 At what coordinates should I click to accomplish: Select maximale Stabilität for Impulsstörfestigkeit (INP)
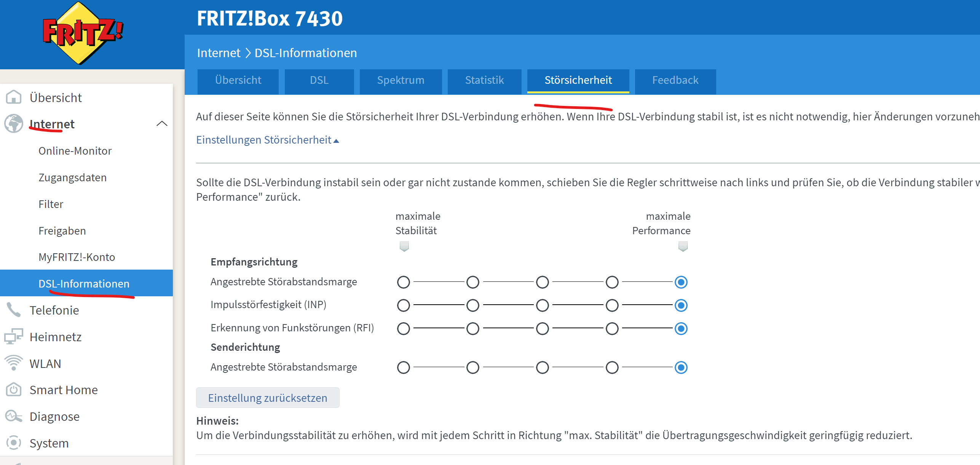(403, 305)
